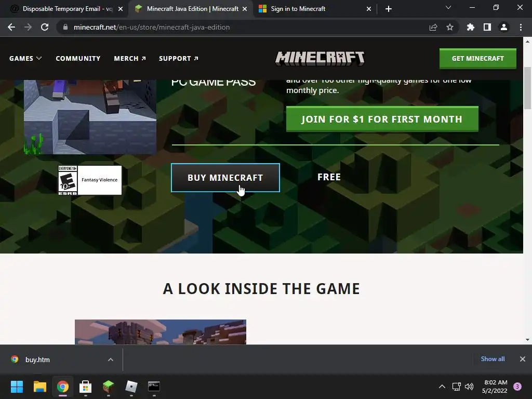Open a new browser tab
The height and width of the screenshot is (399, 532).
(x=389, y=9)
